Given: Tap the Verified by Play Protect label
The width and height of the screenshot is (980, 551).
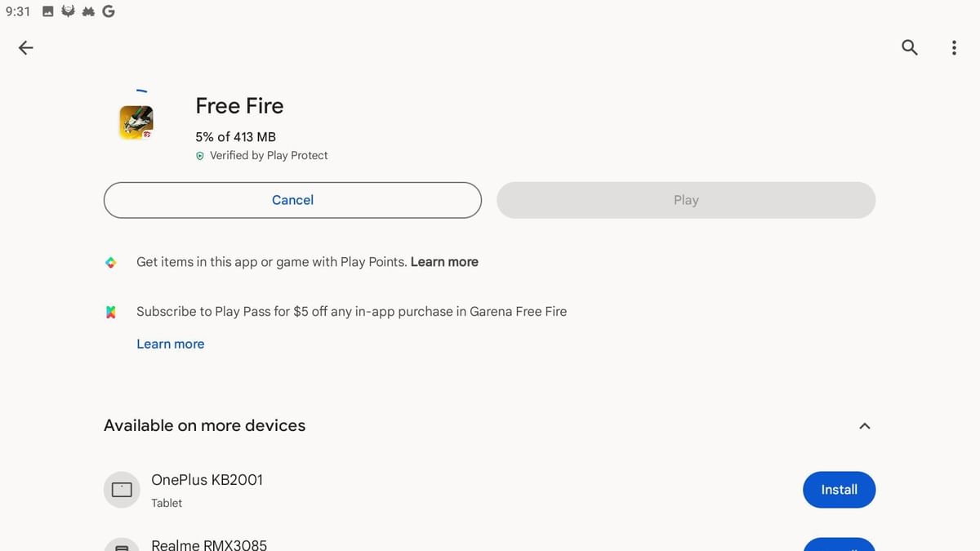Looking at the screenshot, I should pos(269,155).
